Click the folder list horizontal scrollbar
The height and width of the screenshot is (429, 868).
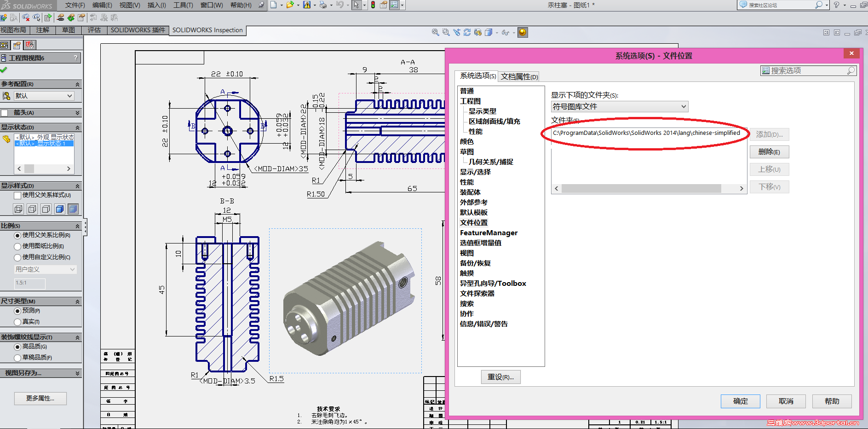pos(649,189)
